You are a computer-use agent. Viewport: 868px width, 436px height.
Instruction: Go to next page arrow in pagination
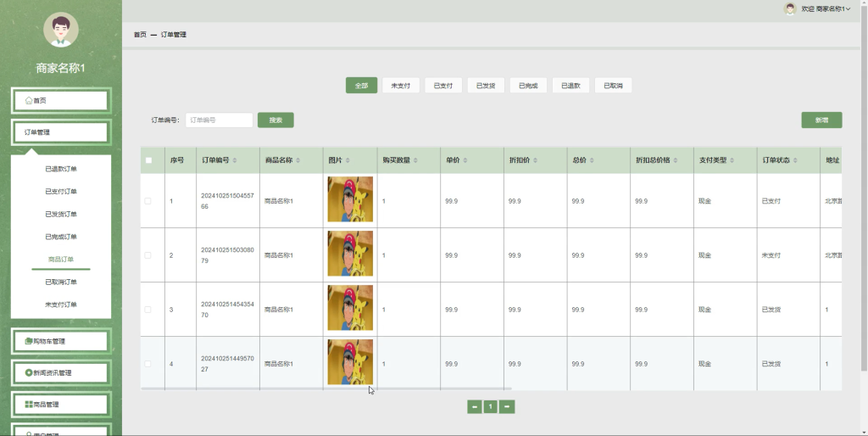click(507, 407)
